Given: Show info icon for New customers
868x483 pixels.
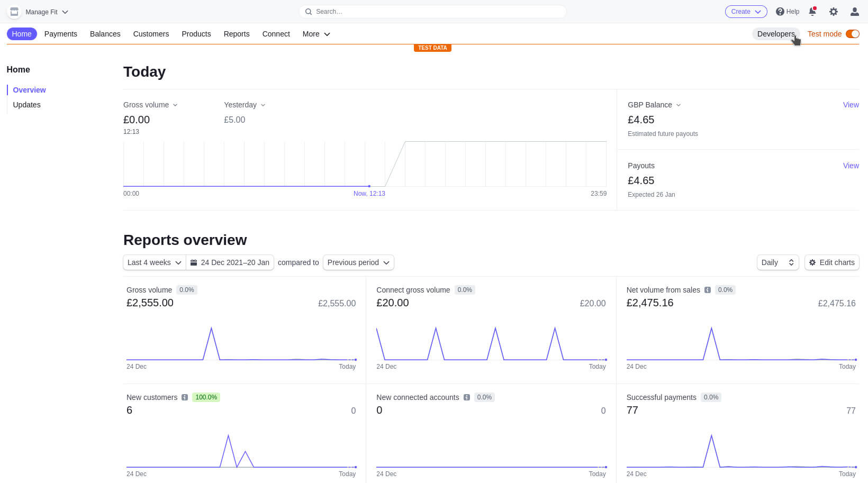Looking at the screenshot, I should pos(185,397).
